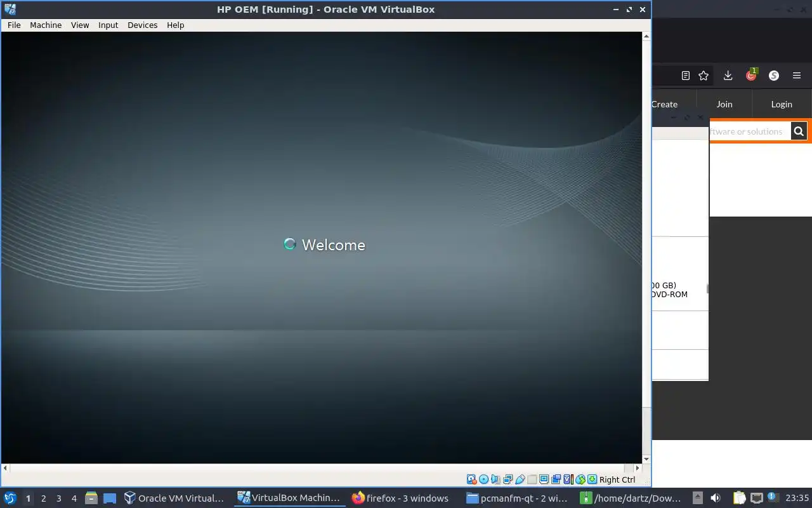This screenshot has width=812, height=508.
Task: Click the volume speaker tray icon
Action: (x=716, y=498)
